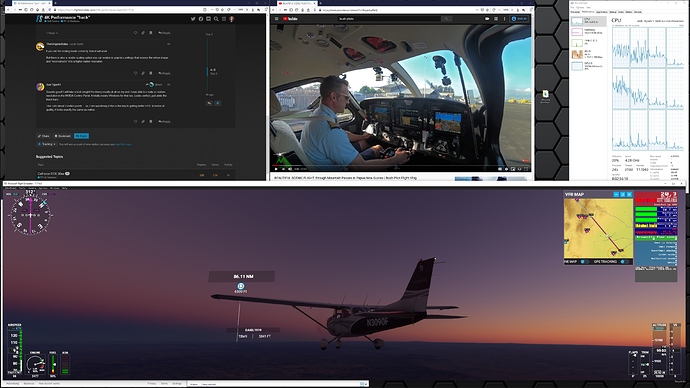
Task: Open the forum search magnifier icon
Action: click(216, 19)
